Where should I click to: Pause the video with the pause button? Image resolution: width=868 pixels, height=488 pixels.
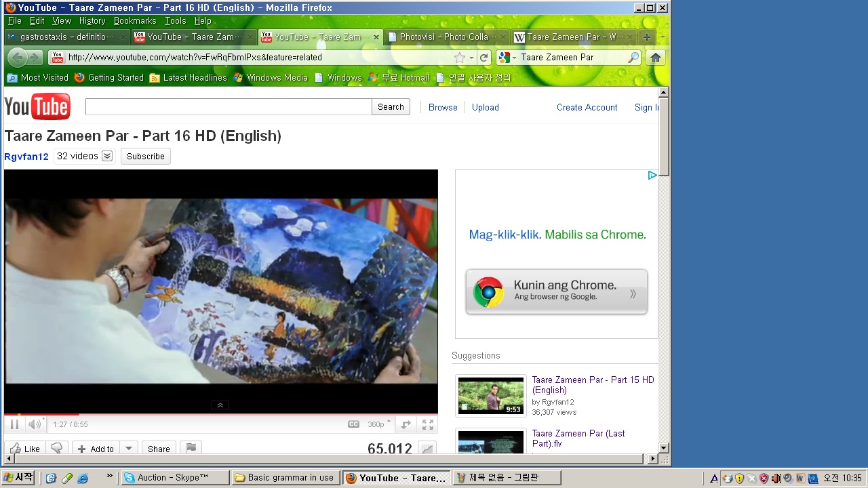(14, 424)
